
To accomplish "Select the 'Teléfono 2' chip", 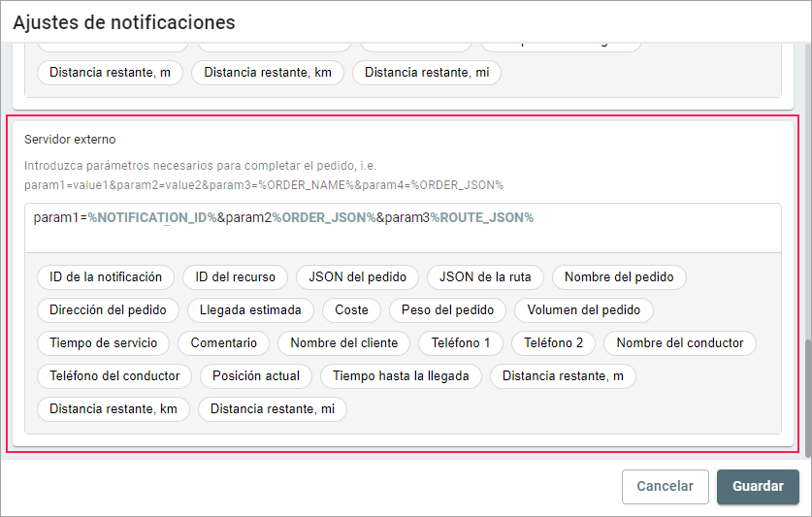I will click(553, 343).
